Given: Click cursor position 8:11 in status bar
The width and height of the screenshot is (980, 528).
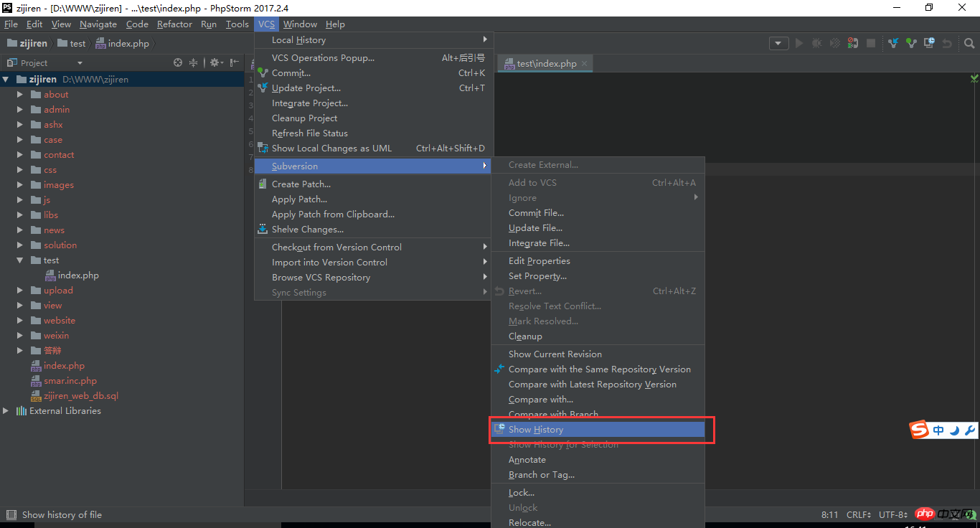Looking at the screenshot, I should tap(830, 515).
